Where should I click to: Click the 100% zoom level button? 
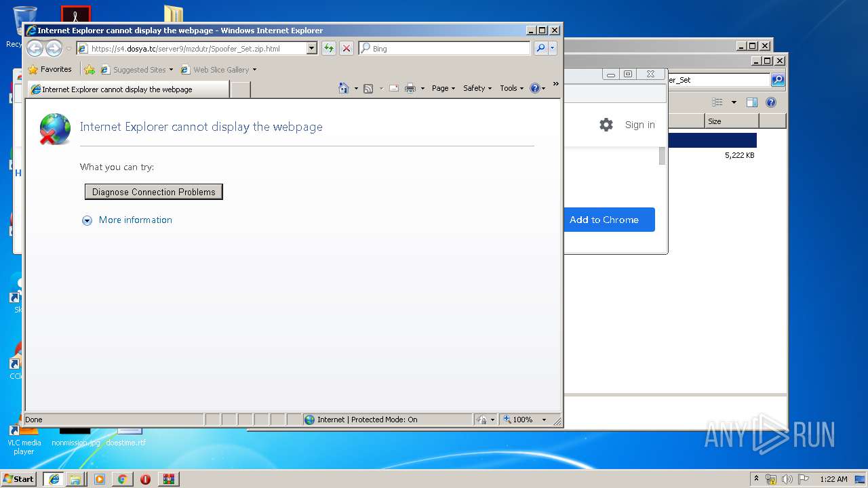point(519,420)
